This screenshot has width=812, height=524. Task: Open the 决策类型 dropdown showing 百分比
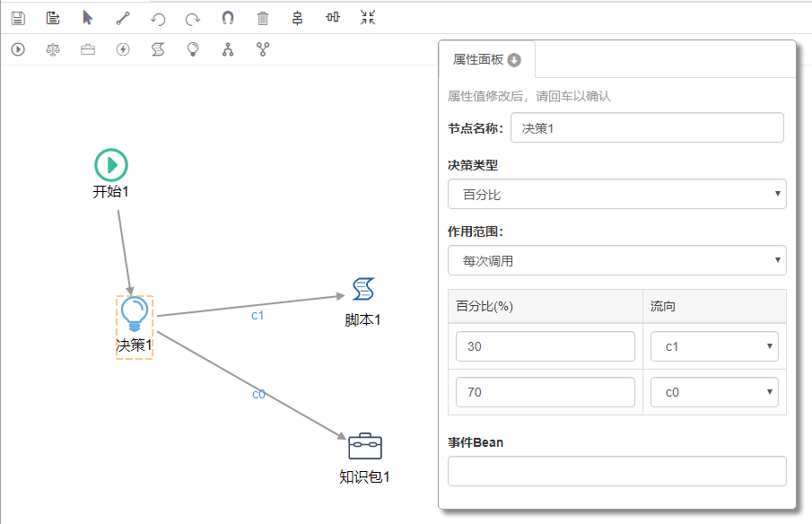click(616, 194)
